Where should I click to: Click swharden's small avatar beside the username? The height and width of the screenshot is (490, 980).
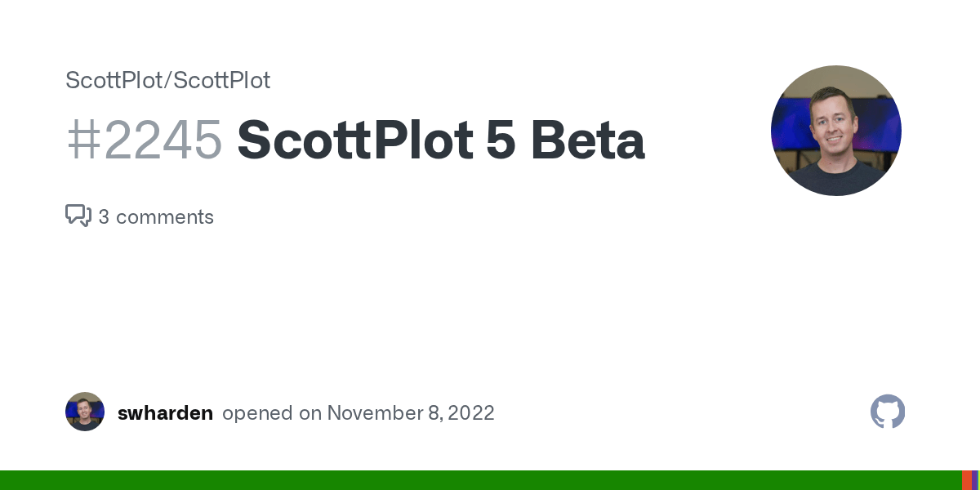tap(85, 412)
